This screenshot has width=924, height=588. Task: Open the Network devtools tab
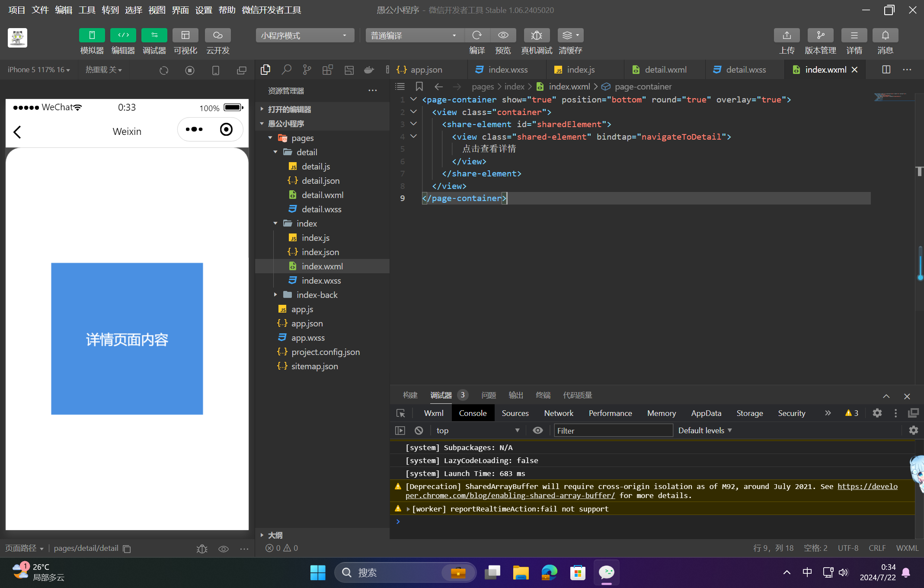[558, 413]
